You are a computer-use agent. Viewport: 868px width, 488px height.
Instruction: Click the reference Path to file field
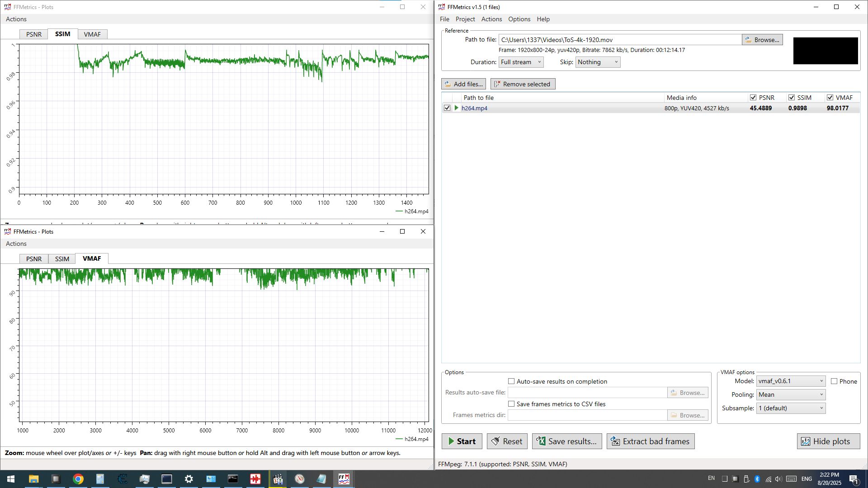[x=619, y=40]
